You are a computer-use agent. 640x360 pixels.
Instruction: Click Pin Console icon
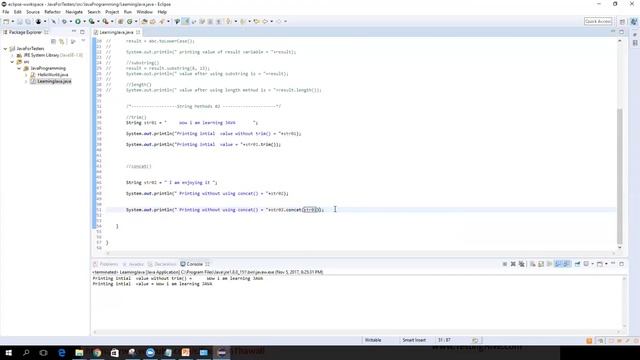(x=577, y=264)
